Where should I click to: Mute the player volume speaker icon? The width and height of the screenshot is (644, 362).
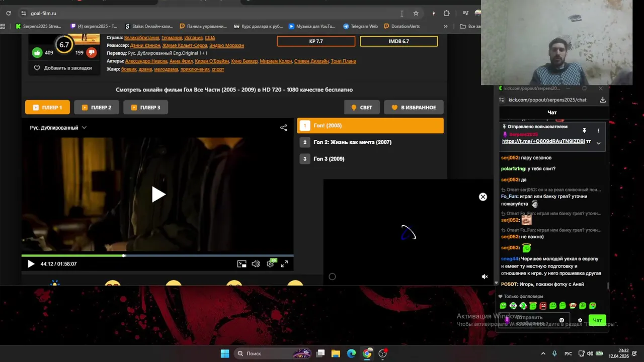pos(256,264)
